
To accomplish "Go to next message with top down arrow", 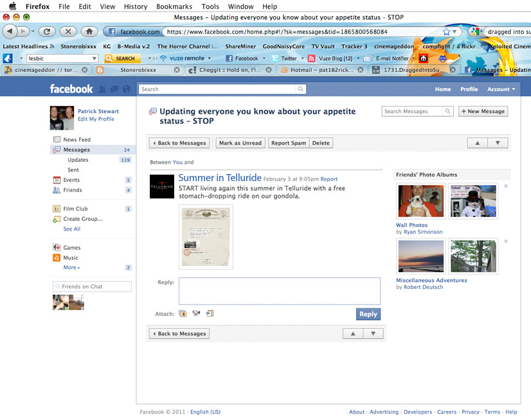I will pyautogui.click(x=498, y=143).
